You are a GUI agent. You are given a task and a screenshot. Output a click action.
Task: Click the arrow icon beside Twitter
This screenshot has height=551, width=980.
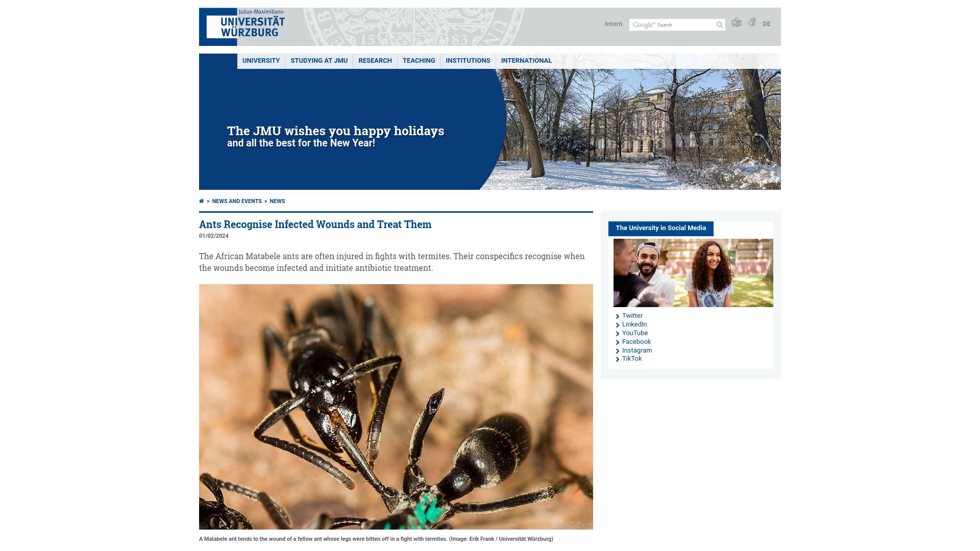click(618, 316)
